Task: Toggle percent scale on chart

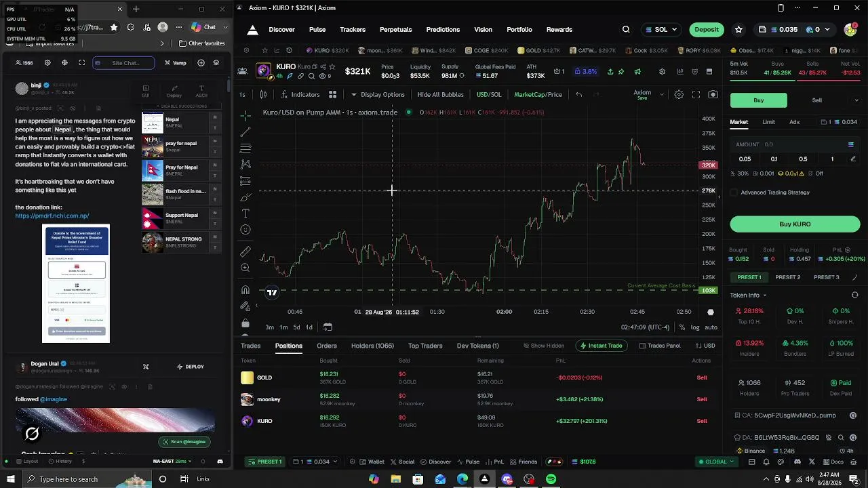Action: [682, 327]
